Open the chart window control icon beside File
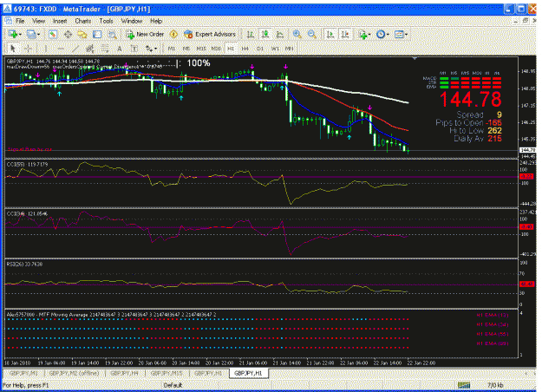The height and width of the screenshot is (392, 542). pos(8,21)
